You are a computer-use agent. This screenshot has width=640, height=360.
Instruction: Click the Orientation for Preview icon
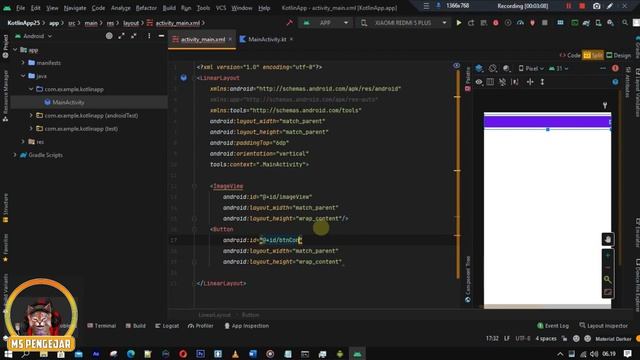pyautogui.click(x=493, y=69)
